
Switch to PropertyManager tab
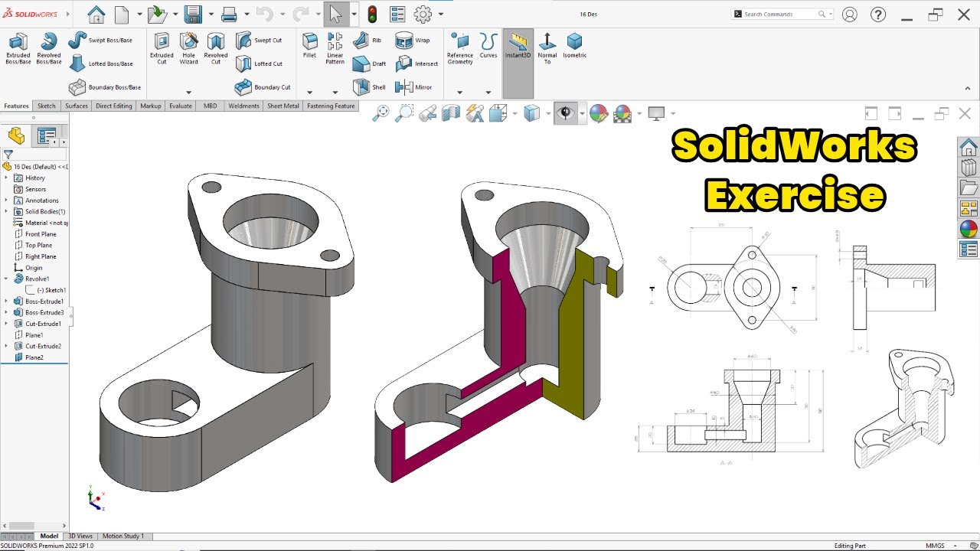tap(47, 137)
